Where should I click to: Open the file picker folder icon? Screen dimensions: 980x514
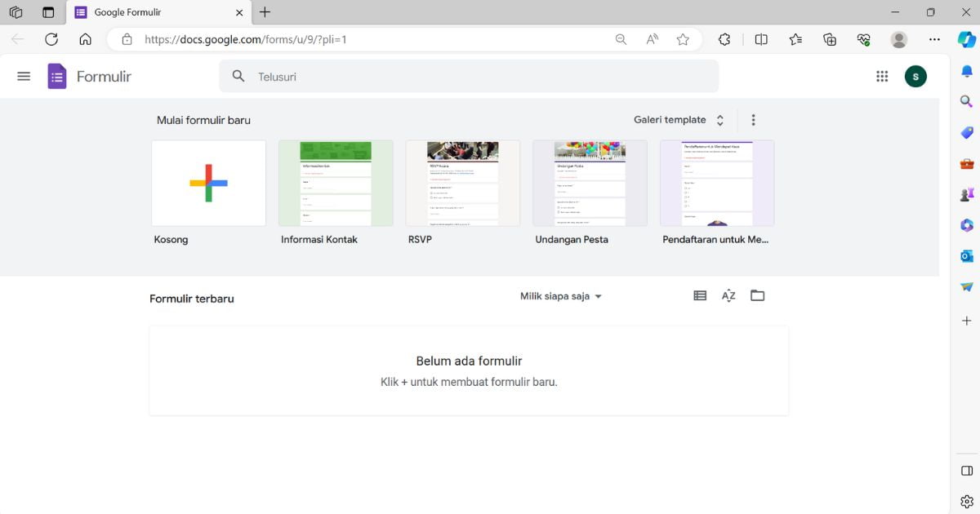pyautogui.click(x=758, y=295)
